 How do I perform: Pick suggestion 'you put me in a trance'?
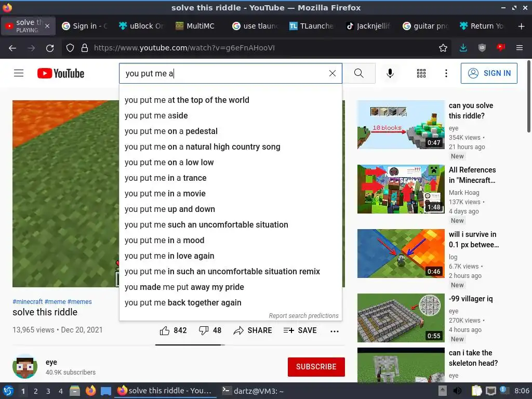[x=231, y=178]
